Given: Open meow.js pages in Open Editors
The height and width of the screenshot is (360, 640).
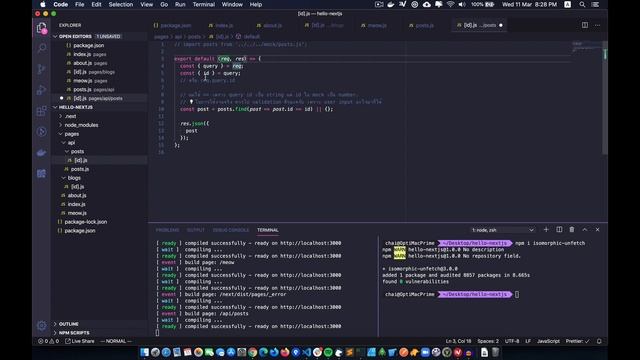Looking at the screenshot, I should tap(89, 81).
